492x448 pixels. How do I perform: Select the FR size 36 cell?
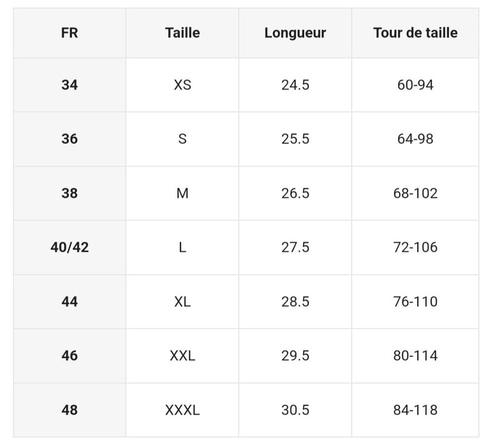69,138
